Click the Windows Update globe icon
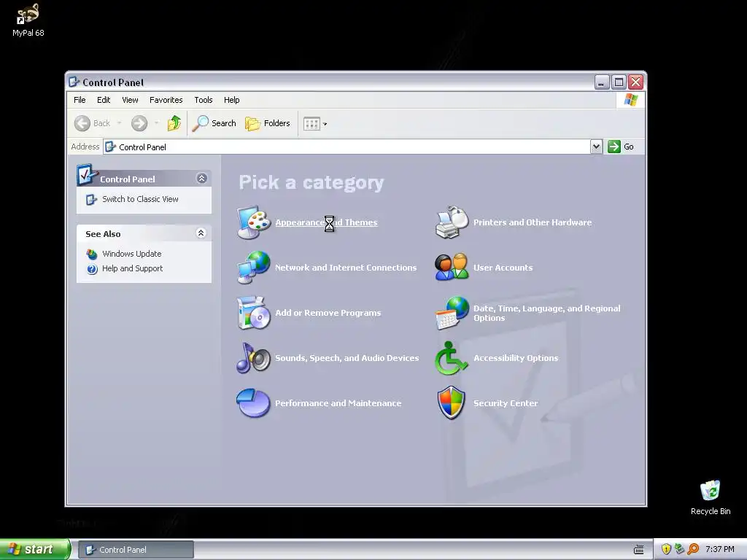747x560 pixels. pos(92,254)
